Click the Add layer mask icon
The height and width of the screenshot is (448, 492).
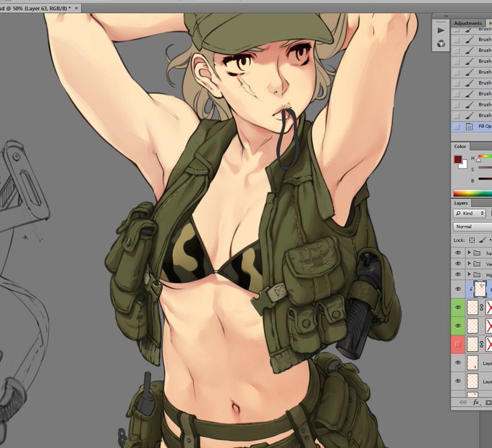tap(488, 402)
